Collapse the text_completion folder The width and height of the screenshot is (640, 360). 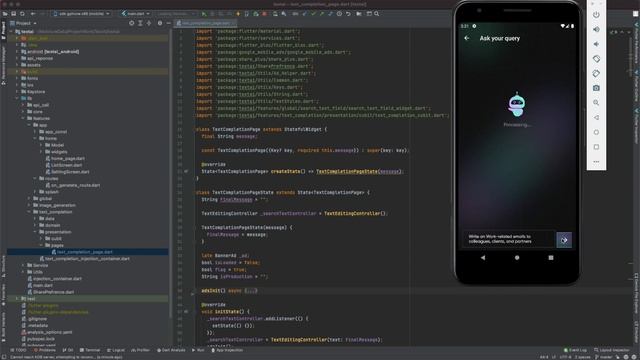click(x=29, y=212)
